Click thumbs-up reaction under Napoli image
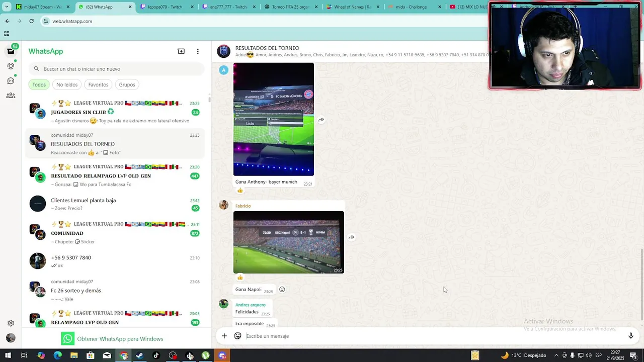 240,278
